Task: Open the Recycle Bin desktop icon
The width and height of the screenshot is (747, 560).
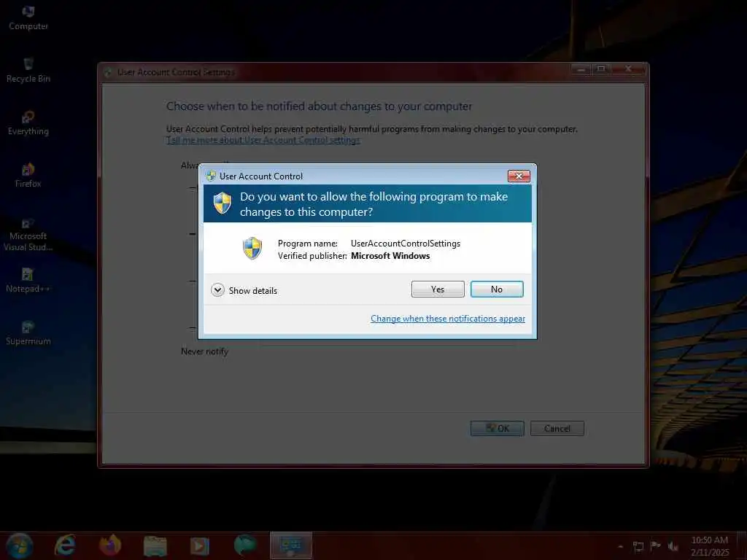Action: pos(28,71)
